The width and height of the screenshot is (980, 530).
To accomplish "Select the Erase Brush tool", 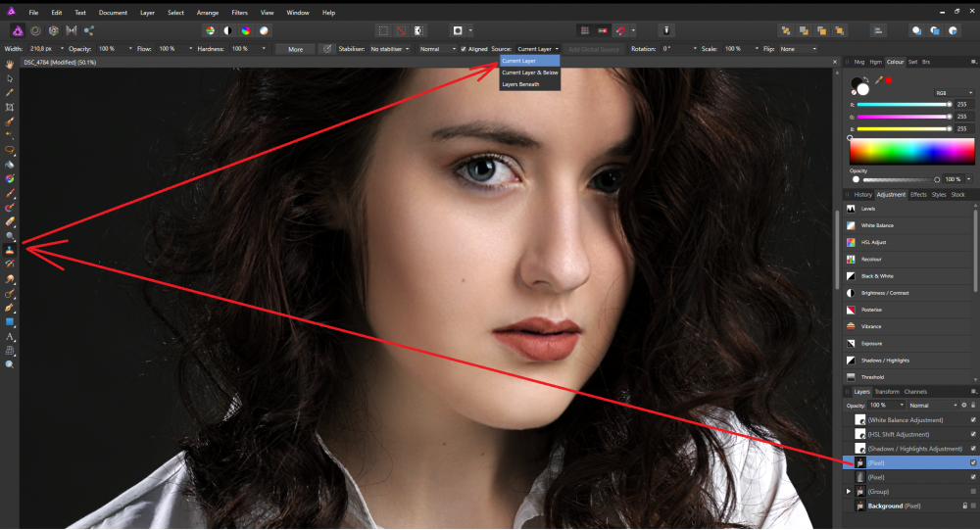I will (10, 221).
